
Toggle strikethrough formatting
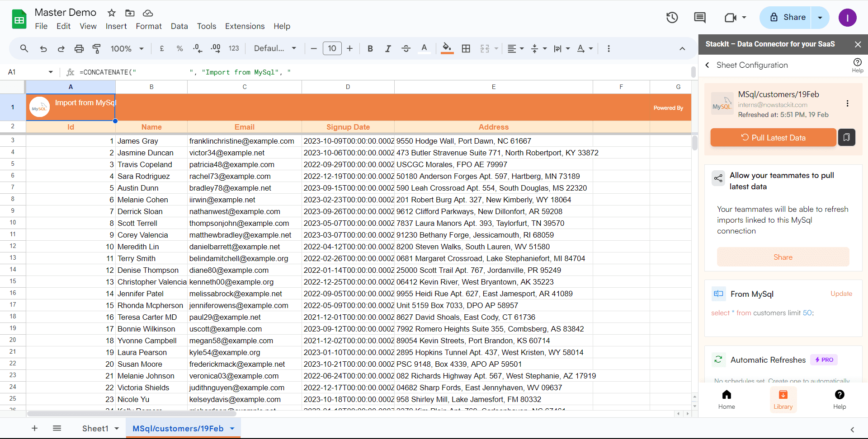click(406, 48)
